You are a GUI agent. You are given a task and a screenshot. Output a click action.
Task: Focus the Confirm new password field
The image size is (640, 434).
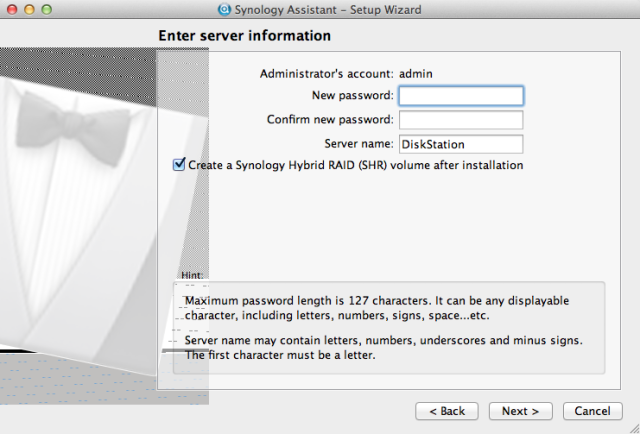[461, 120]
